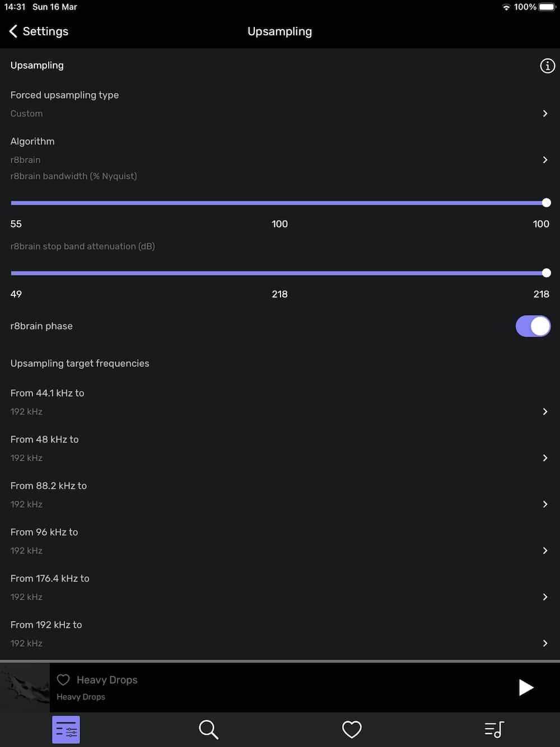Open the search magnifier tab
This screenshot has height=747, width=560.
pyautogui.click(x=208, y=730)
